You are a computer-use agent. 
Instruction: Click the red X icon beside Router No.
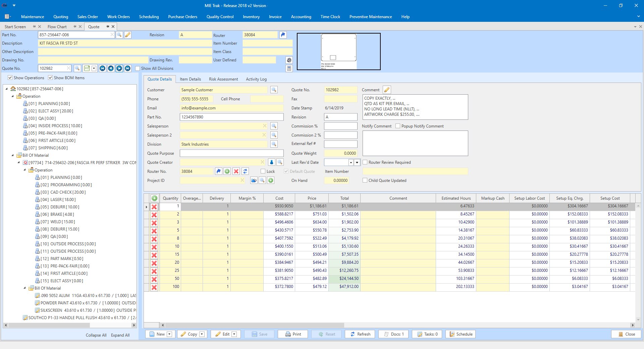click(x=236, y=171)
